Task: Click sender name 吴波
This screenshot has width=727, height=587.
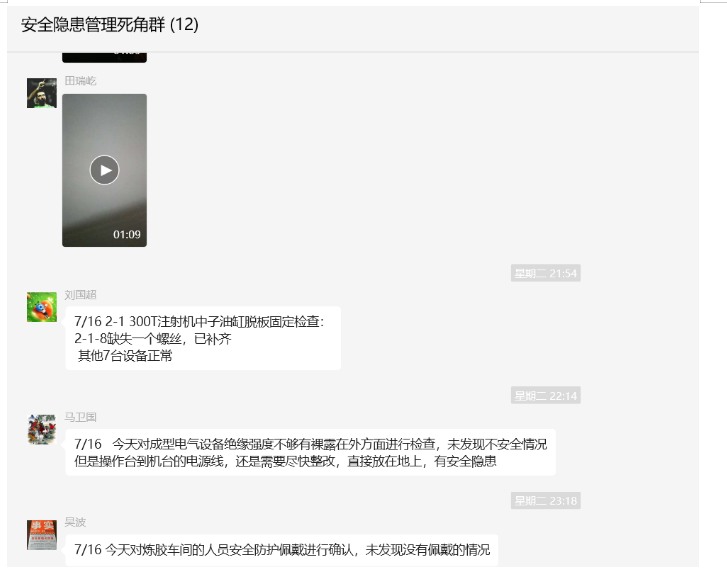Action: (75, 522)
